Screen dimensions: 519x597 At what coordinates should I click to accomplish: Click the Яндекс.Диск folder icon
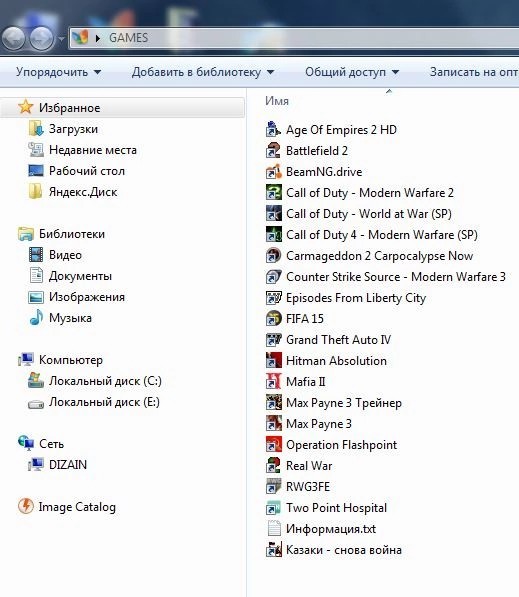(x=35, y=192)
